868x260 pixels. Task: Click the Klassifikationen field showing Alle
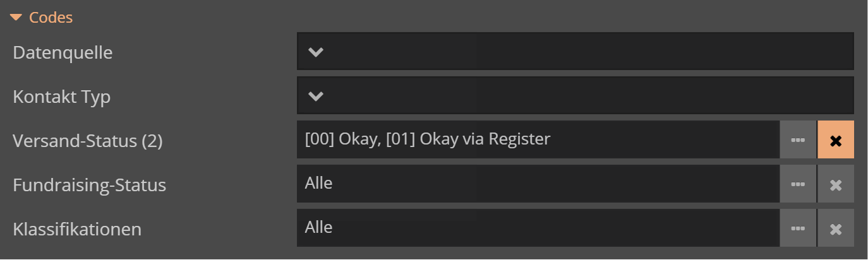point(537,228)
